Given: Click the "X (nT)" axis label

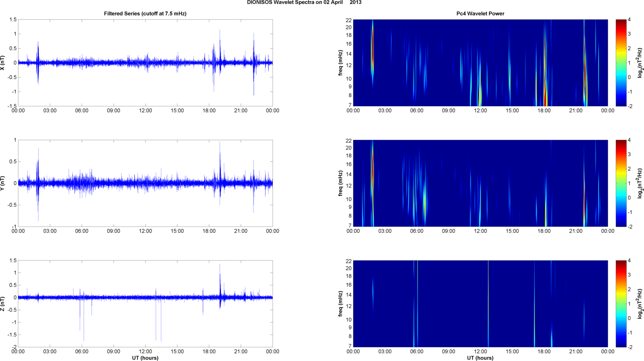Looking at the screenshot, I should 3,63.
